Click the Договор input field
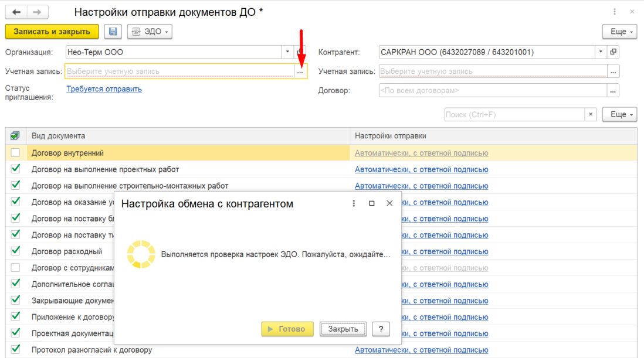The height and width of the screenshot is (358, 644). 493,91
